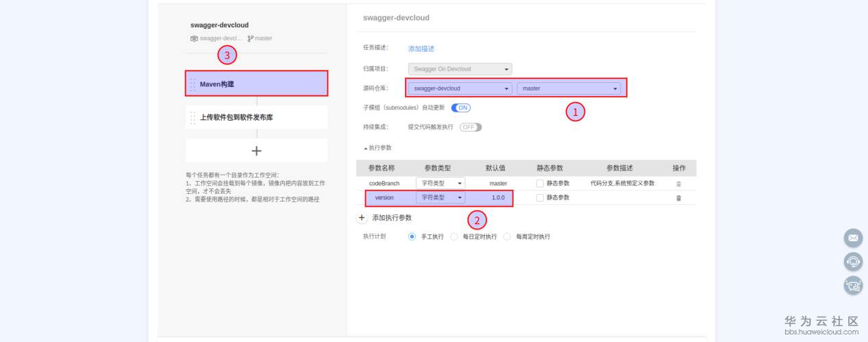Delete the version parameter row
The width and height of the screenshot is (868, 342).
coord(678,197)
